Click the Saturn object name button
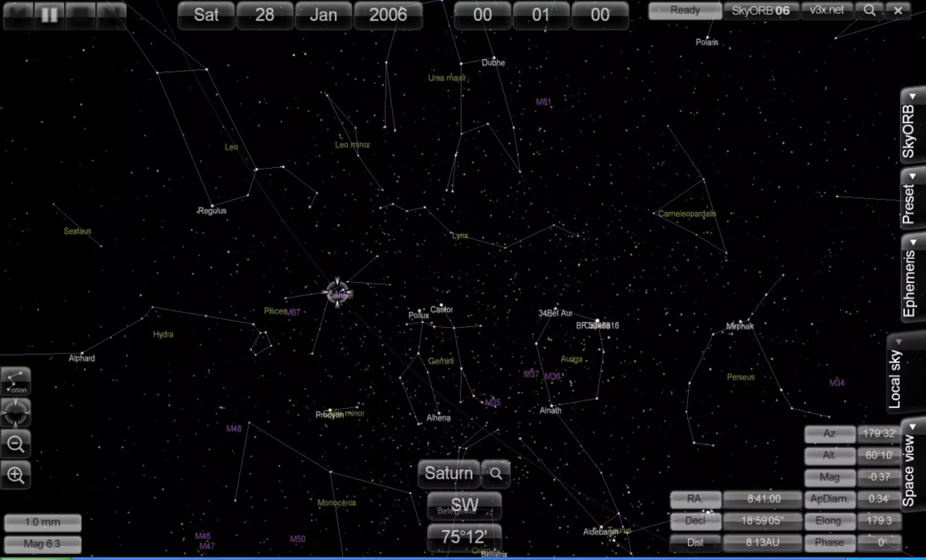 point(449,474)
